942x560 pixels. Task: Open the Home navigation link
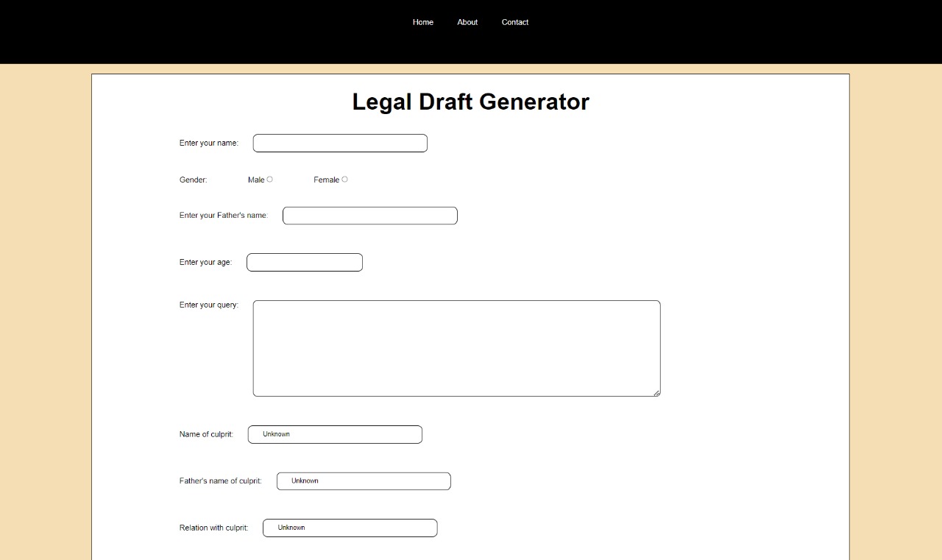422,22
